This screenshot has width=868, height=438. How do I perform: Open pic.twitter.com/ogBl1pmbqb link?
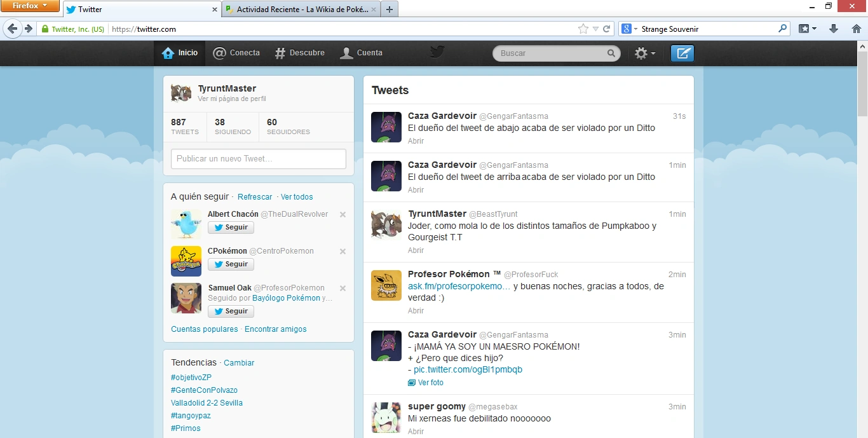pos(468,370)
